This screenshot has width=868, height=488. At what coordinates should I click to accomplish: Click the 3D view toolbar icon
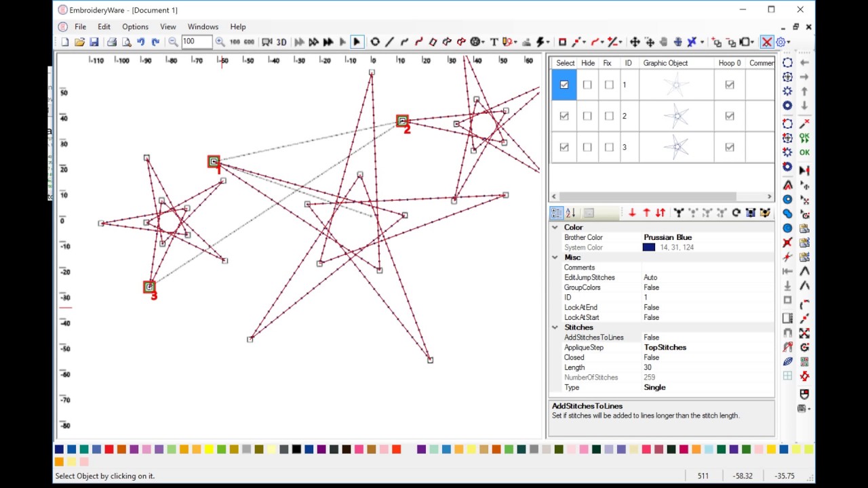point(281,42)
